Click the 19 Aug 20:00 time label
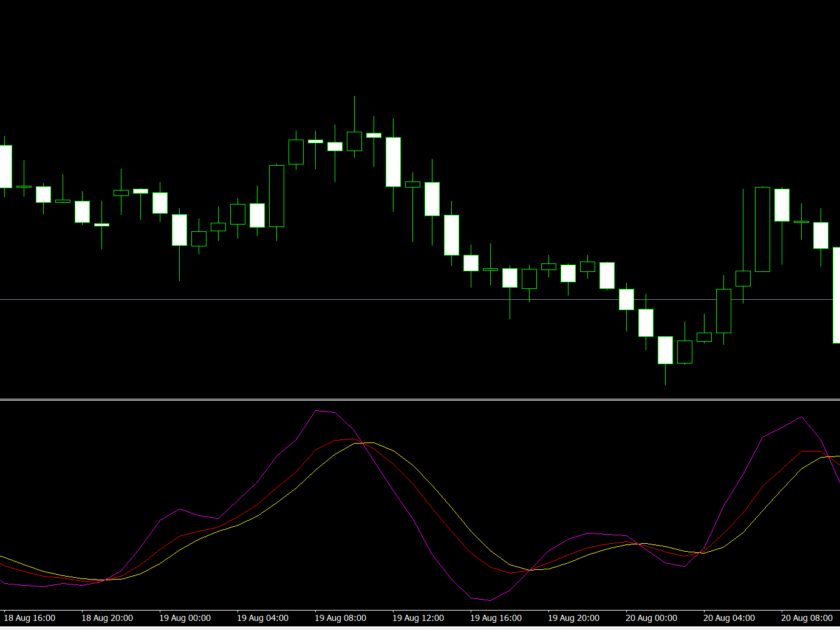The image size is (840, 630). (x=573, y=618)
